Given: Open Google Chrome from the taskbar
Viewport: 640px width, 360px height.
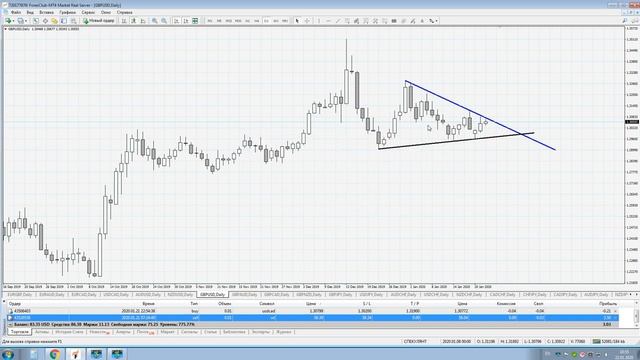Looking at the screenshot, I should (x=55, y=354).
